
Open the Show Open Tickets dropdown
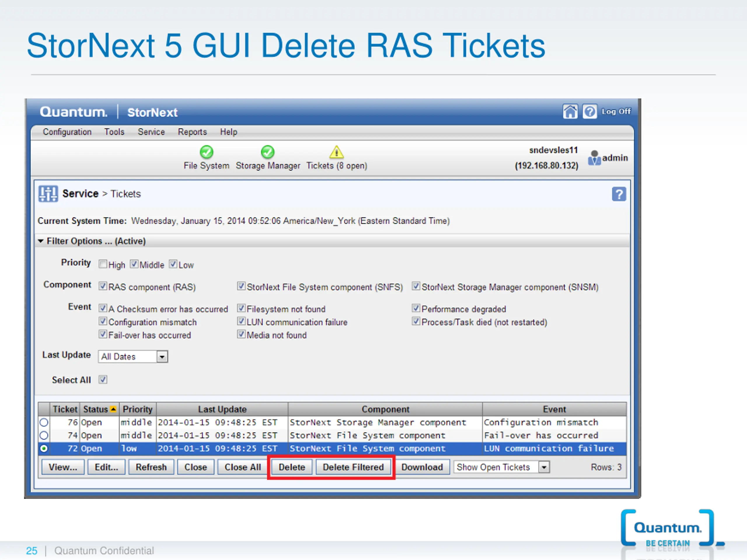[x=502, y=467]
